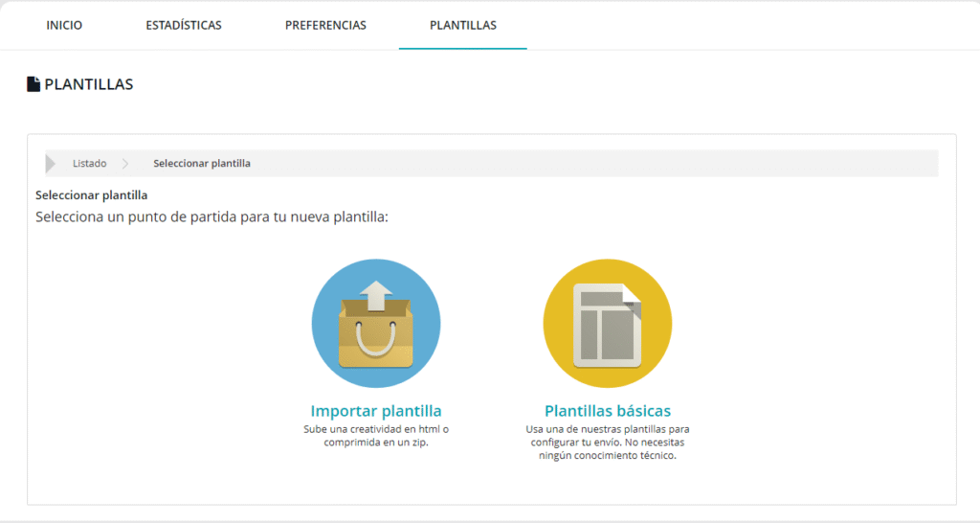Click the bold Seleccionar plantilla subheading

(x=91, y=195)
